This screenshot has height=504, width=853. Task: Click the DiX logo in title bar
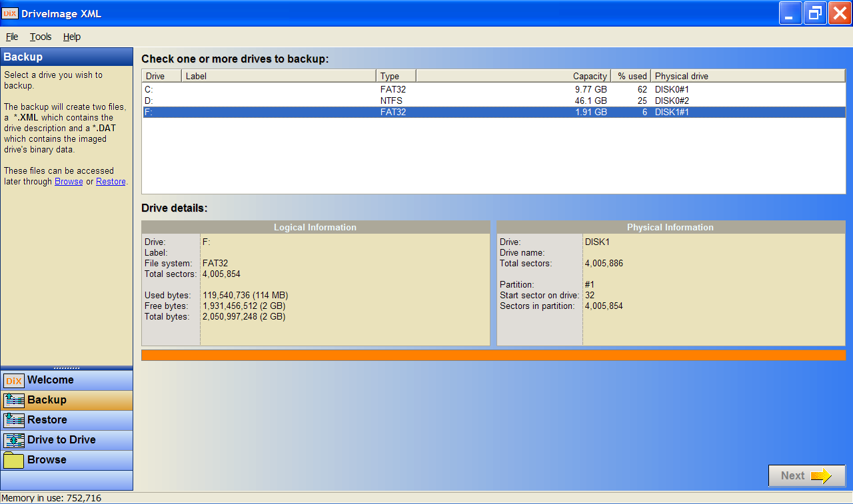(10, 13)
